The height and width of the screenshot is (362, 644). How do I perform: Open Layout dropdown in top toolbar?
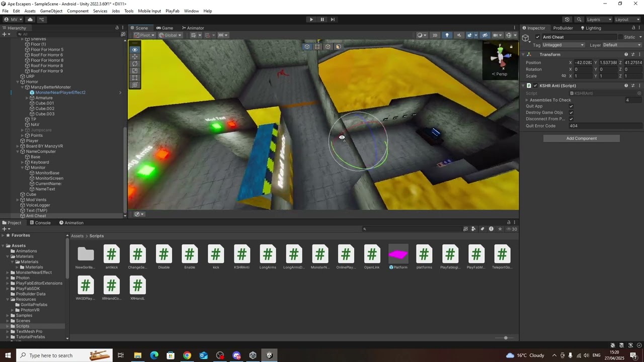[628, 20]
